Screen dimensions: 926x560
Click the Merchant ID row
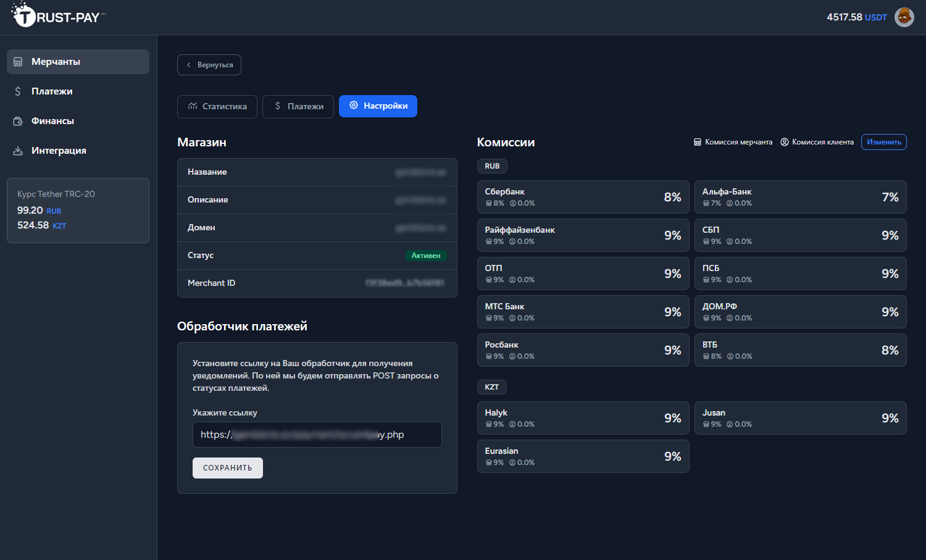(x=317, y=283)
